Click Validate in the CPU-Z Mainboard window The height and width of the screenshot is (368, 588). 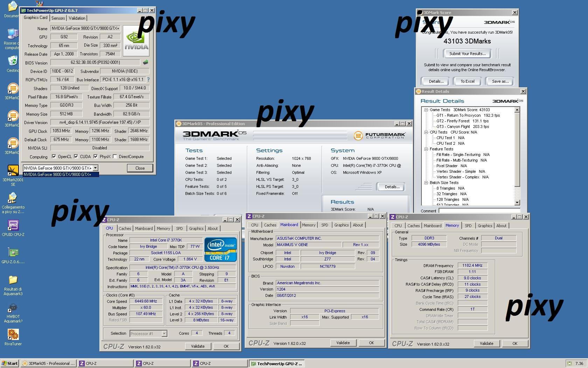tap(343, 343)
